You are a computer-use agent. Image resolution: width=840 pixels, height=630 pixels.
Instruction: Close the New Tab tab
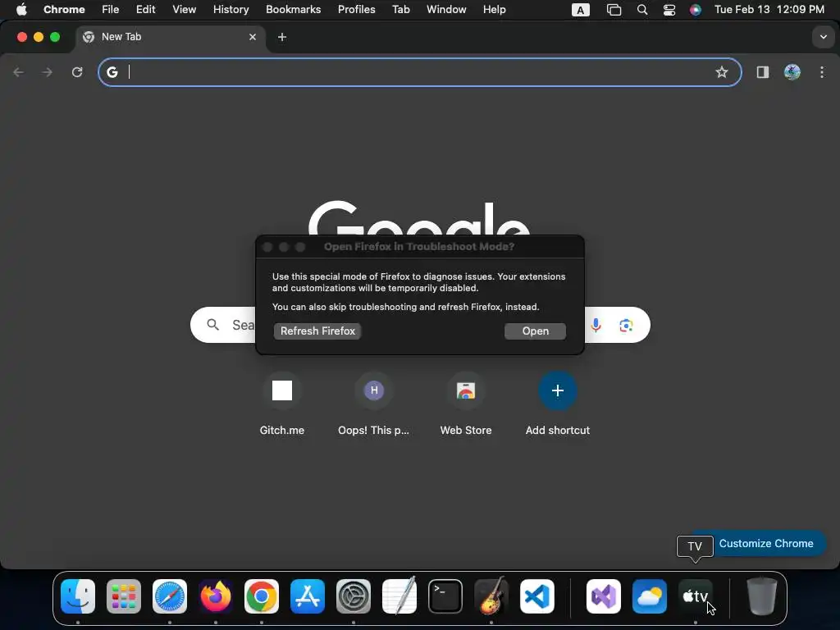click(x=253, y=37)
